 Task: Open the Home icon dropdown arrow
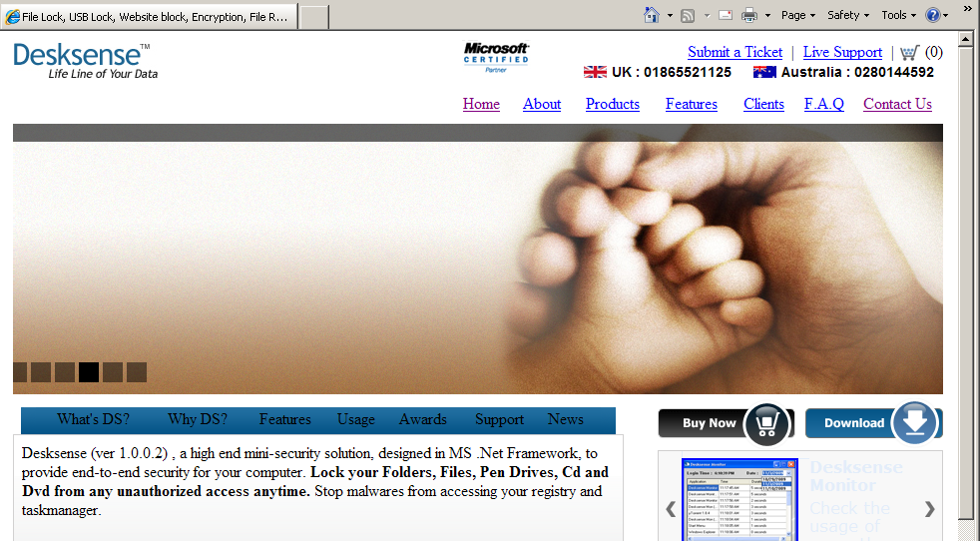(670, 16)
